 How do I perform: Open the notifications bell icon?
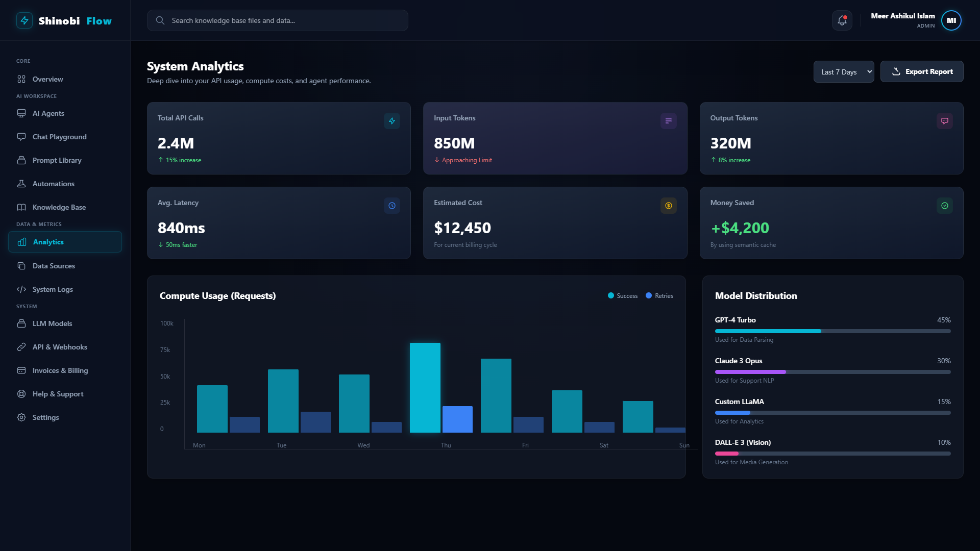coord(842,20)
